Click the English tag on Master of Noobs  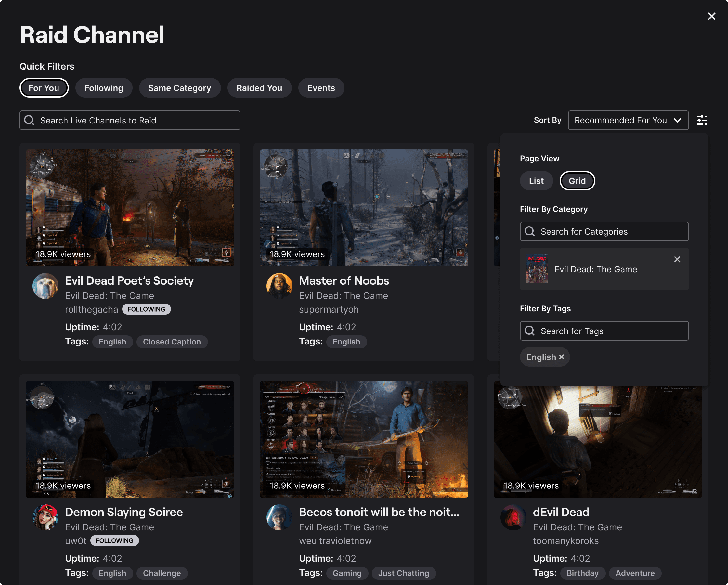[346, 342]
